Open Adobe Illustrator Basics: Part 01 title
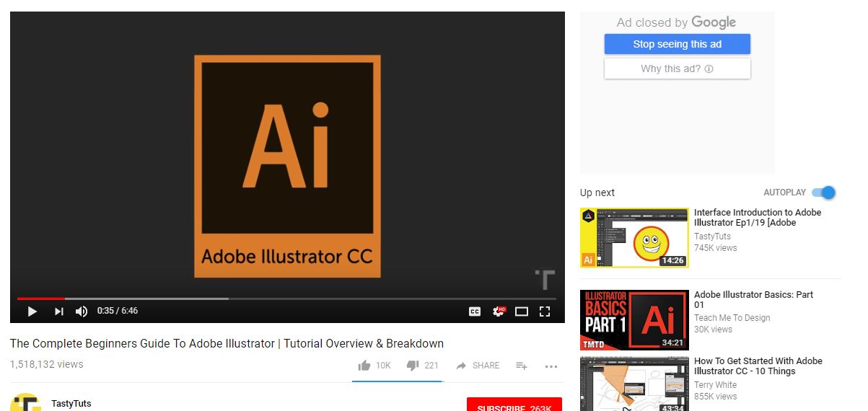The image size is (868, 411). 753,299
